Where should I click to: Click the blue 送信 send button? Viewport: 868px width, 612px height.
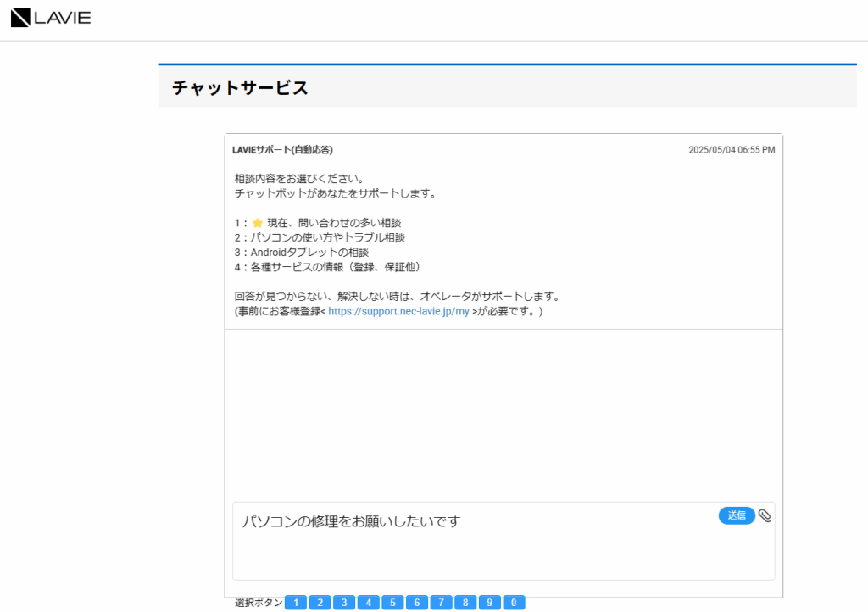click(736, 515)
